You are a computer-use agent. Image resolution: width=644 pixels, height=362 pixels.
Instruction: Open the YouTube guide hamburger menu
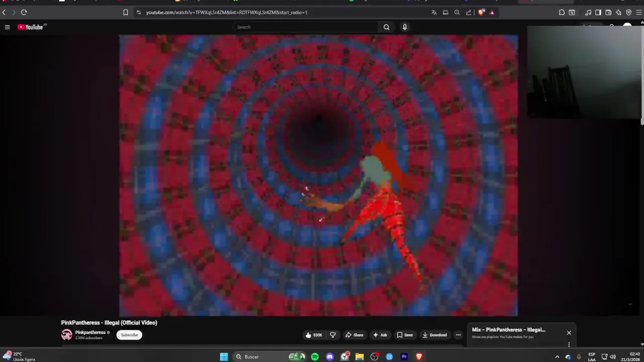(x=7, y=27)
